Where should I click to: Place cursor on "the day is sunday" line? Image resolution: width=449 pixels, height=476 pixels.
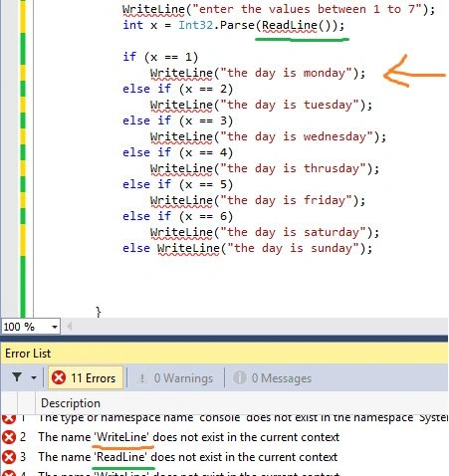248,248
